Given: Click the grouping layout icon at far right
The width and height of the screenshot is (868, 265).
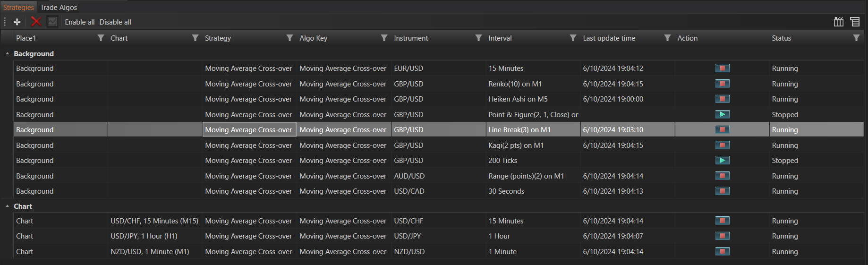Looking at the screenshot, I should tap(854, 22).
